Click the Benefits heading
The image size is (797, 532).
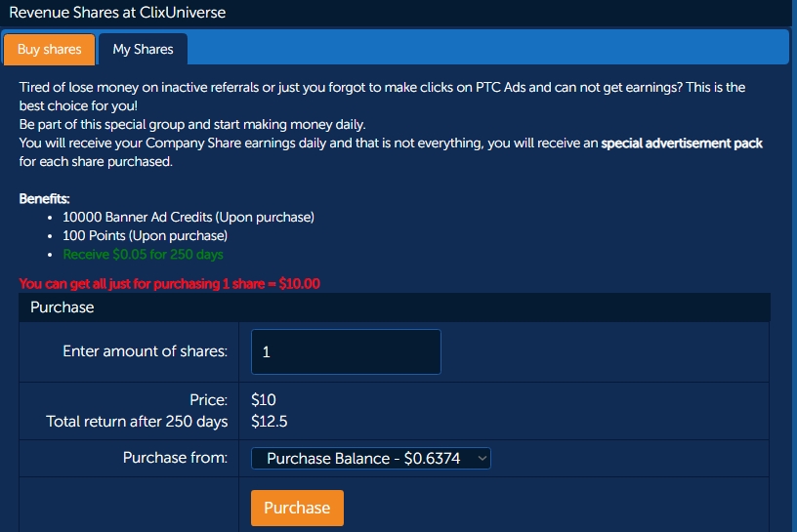click(46, 198)
